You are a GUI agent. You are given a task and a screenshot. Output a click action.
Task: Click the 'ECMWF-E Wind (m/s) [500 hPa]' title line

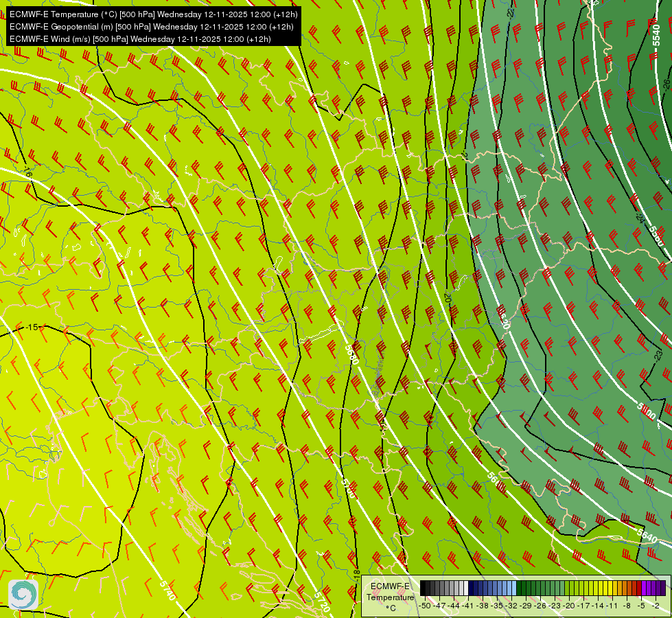coord(140,39)
